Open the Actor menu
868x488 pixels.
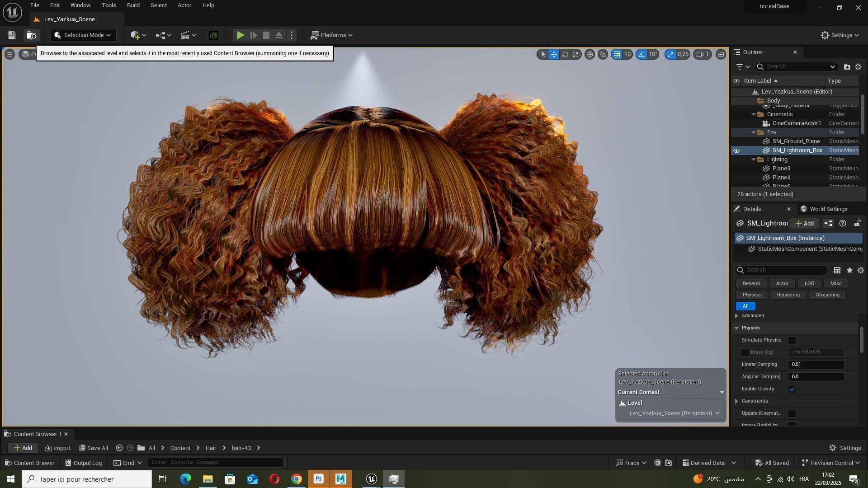(184, 5)
